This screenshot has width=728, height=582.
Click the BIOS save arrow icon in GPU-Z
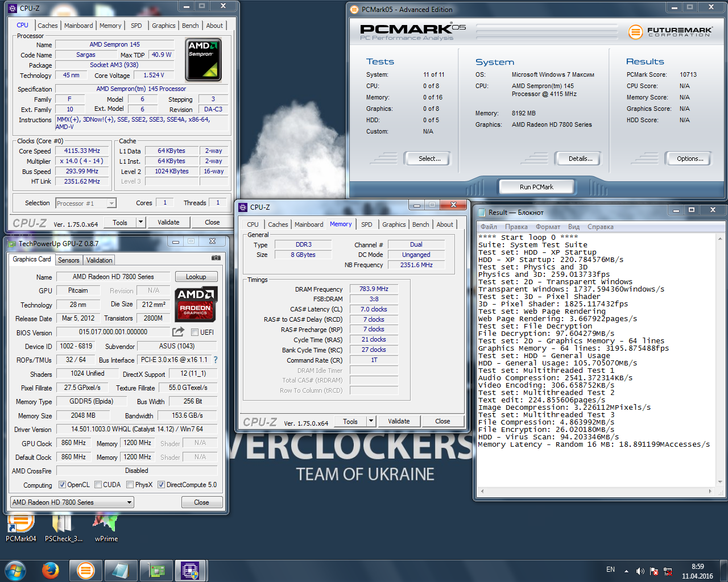179,332
